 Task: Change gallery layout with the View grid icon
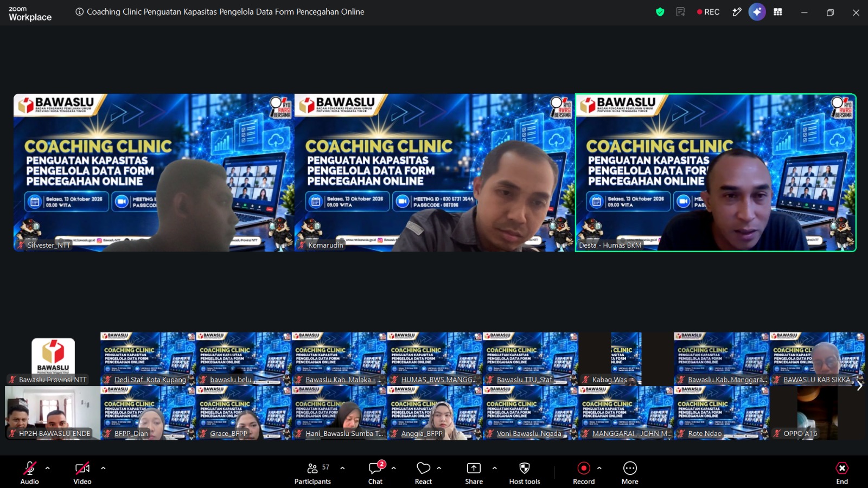tap(778, 12)
